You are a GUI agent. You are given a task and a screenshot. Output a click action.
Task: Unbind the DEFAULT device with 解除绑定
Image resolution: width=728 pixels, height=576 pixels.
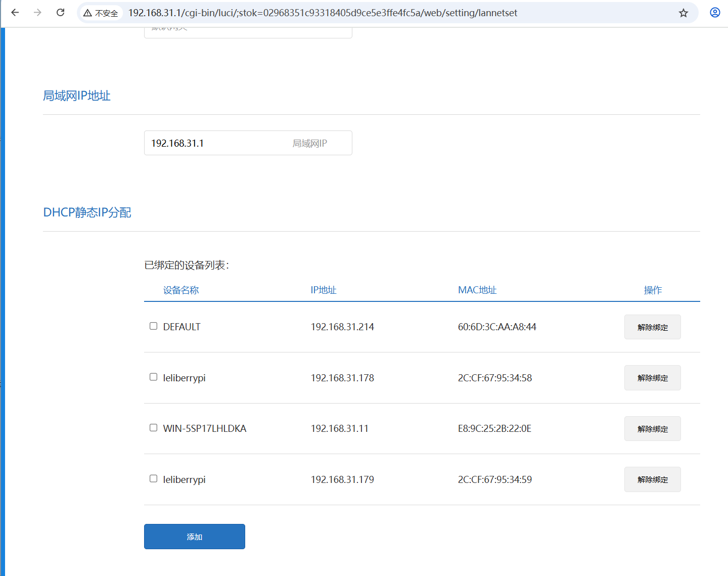[x=652, y=327]
